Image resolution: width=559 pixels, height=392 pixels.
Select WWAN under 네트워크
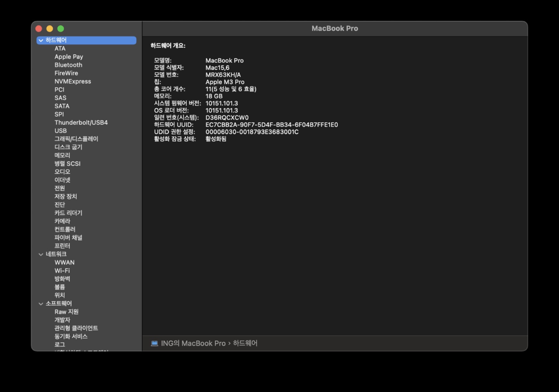click(64, 262)
